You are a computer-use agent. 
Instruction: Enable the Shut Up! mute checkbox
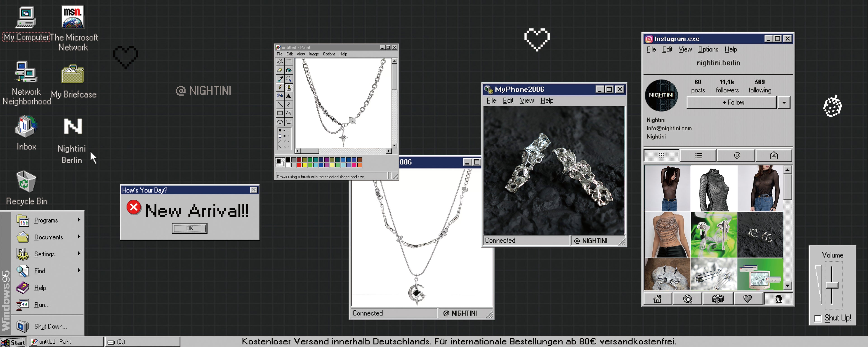[817, 318]
